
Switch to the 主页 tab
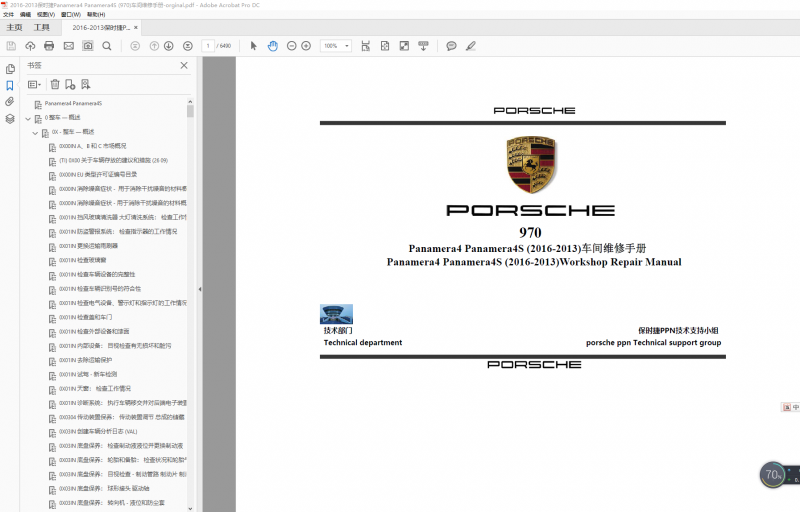14,28
